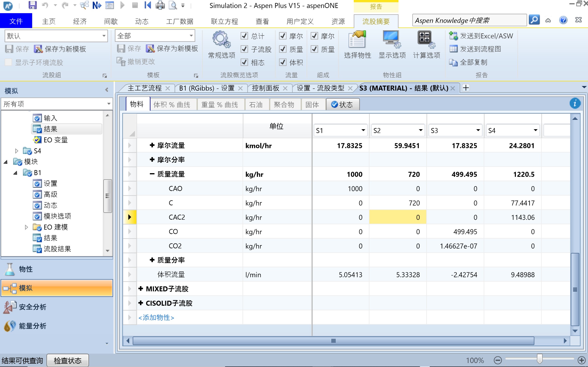
Task: Click 选择物性 icon in ribbon
Action: [358, 40]
